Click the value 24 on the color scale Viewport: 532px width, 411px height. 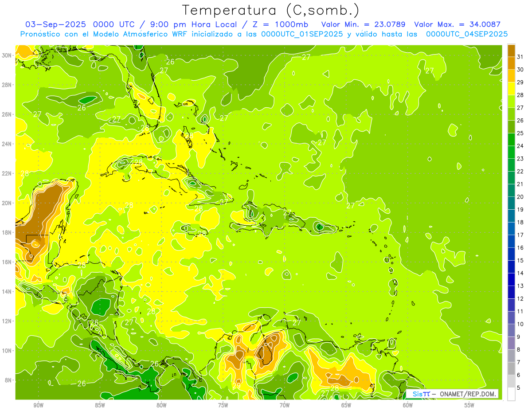pyautogui.click(x=520, y=145)
